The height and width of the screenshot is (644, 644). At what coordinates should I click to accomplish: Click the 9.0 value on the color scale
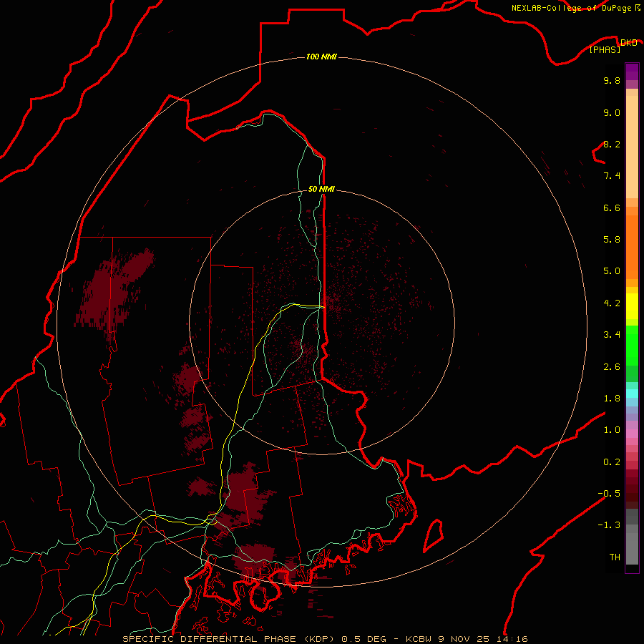pos(612,112)
